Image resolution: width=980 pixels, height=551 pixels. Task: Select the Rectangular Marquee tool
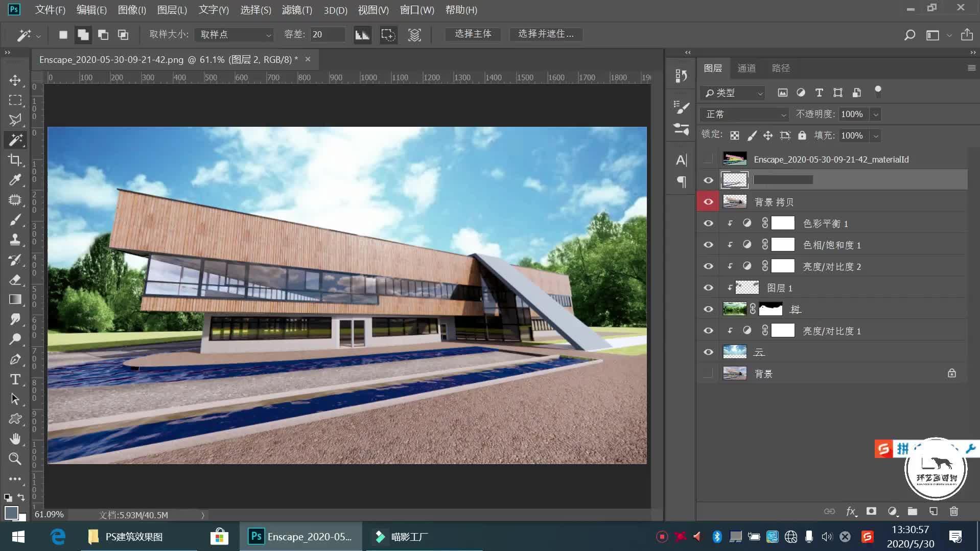[15, 100]
